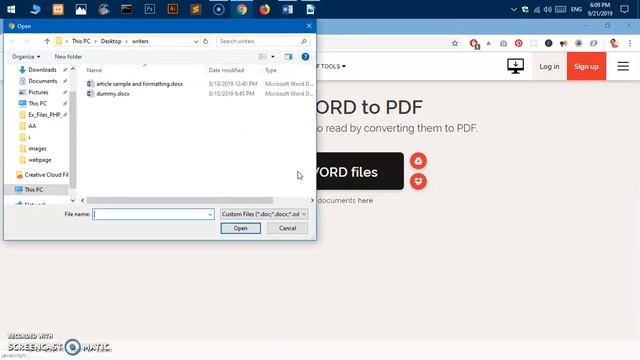Open the PDF TOOLS dropdown menu
Screen dimensions: 640x360
coord(331,66)
